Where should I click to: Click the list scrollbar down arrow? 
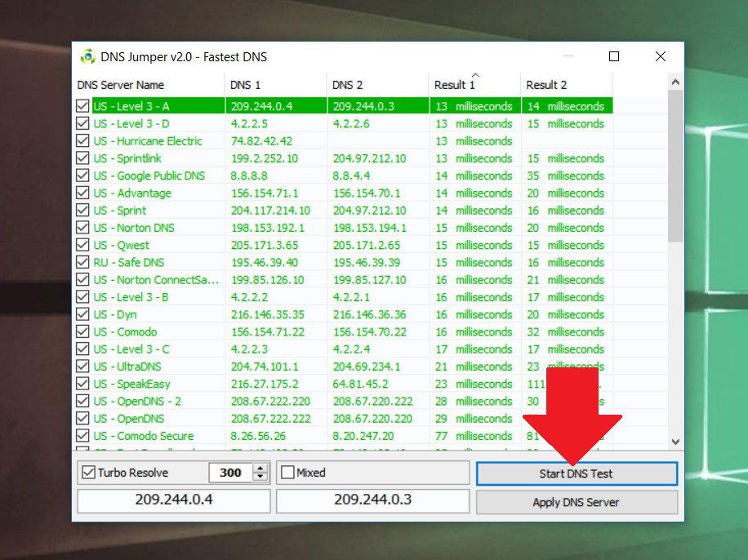click(675, 442)
